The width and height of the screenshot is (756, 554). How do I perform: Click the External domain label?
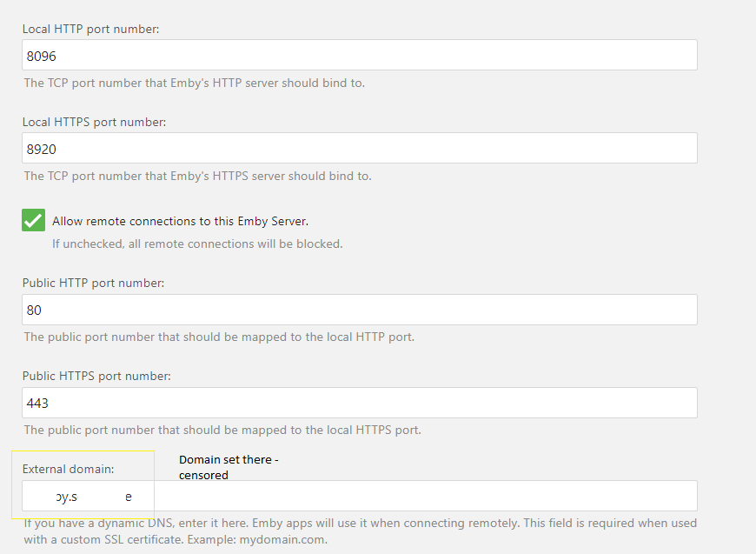tap(70, 468)
